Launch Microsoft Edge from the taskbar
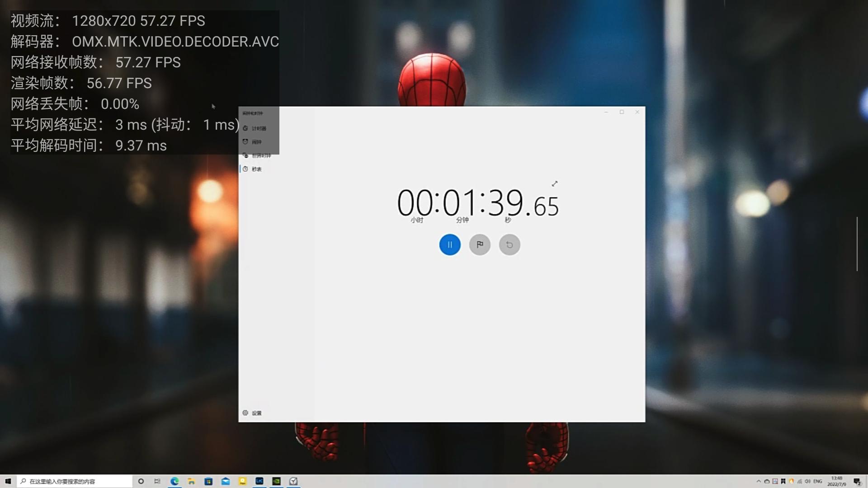This screenshot has width=868, height=488. pos(175,481)
